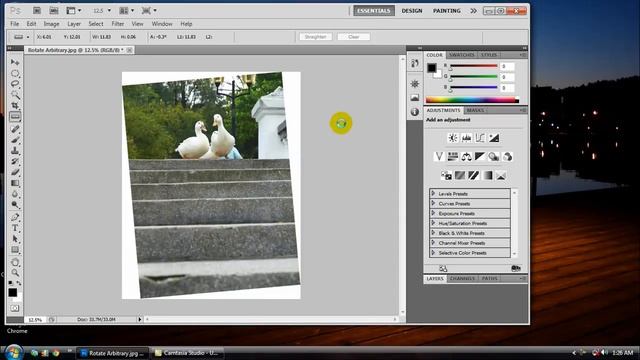Add a Photo Filter adjustment
The image size is (640, 360).
coord(494,157)
